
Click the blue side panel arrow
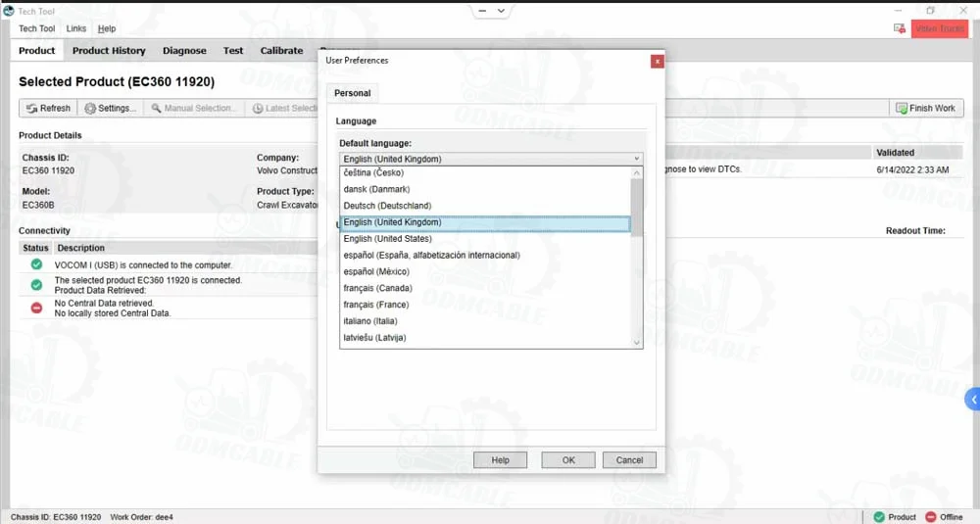point(972,400)
